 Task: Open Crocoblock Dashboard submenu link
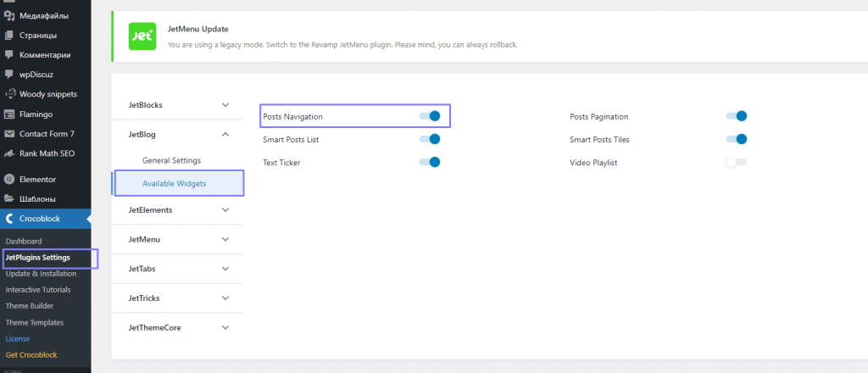pos(24,242)
